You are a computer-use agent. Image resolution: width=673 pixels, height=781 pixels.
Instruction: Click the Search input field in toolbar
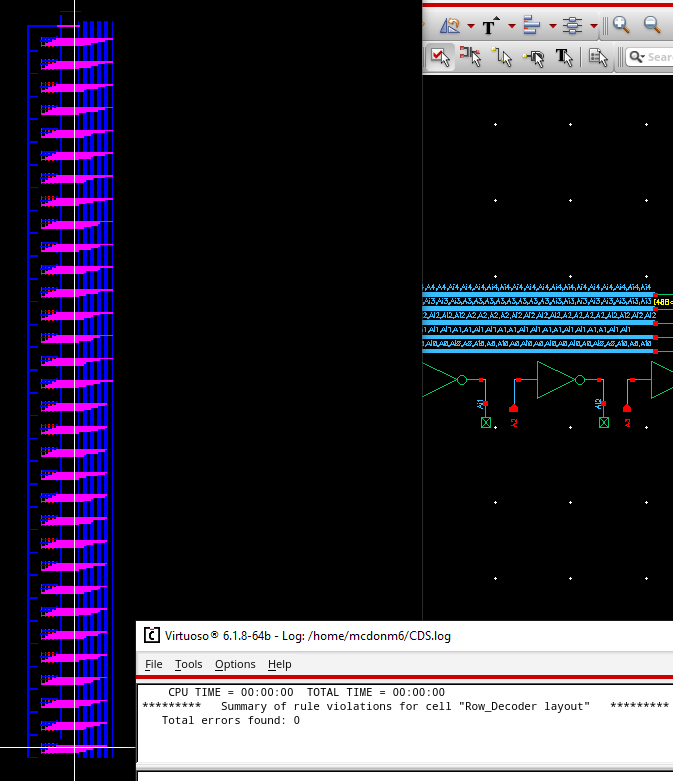(x=658, y=57)
